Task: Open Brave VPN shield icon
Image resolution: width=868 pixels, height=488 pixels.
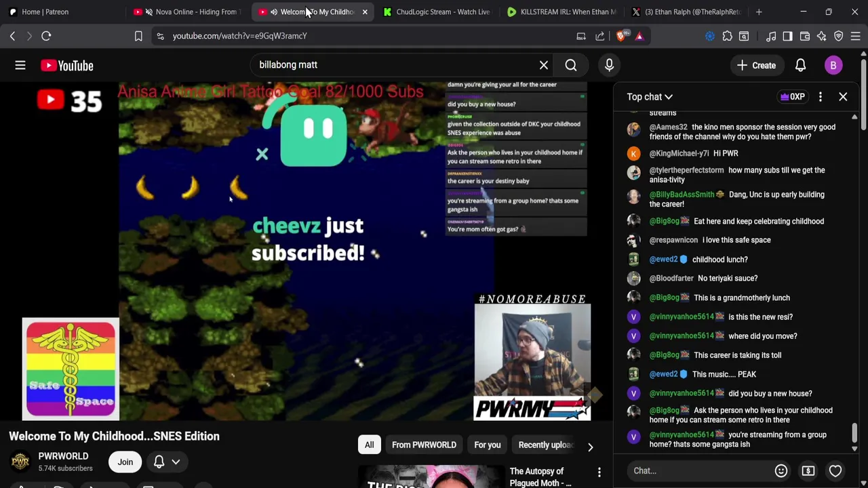Action: pyautogui.click(x=839, y=36)
